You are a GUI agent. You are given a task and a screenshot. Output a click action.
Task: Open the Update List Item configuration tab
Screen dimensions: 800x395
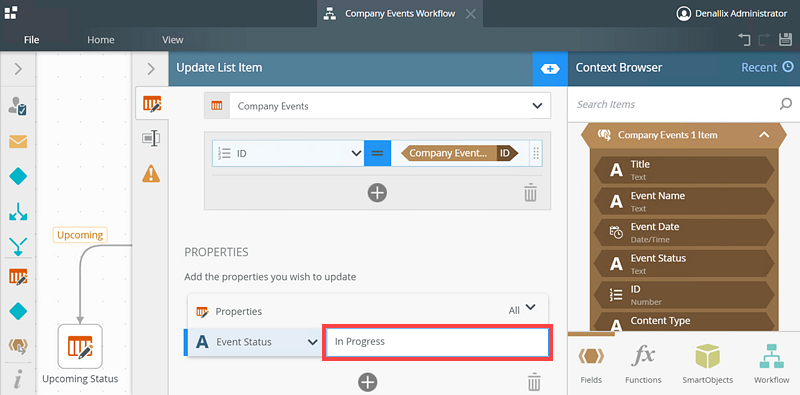click(152, 104)
